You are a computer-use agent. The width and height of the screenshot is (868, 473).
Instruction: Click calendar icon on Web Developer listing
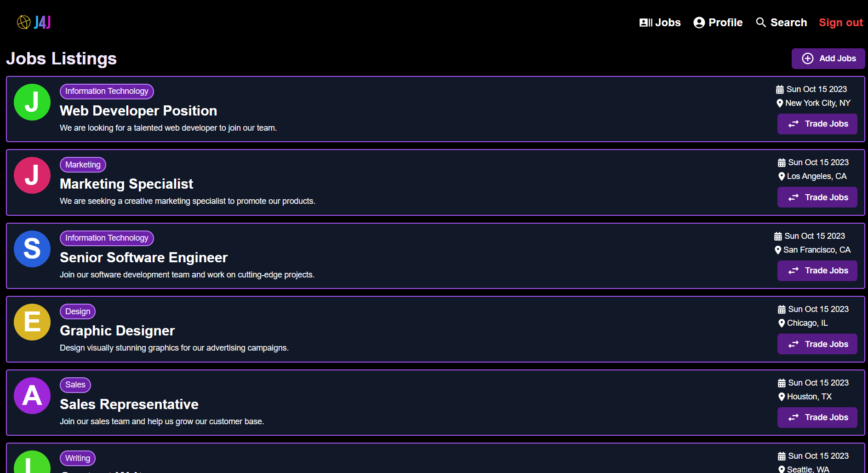[780, 89]
